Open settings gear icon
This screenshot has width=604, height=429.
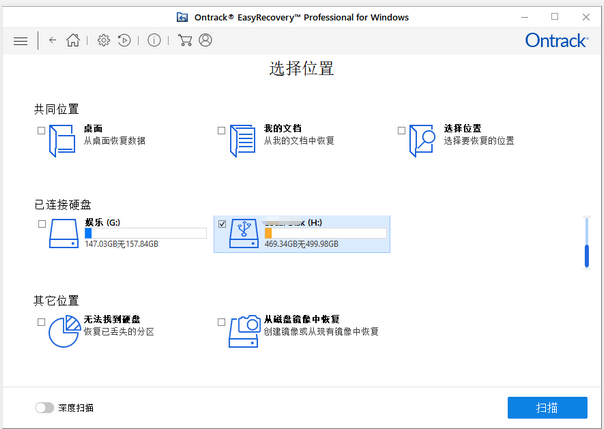[103, 40]
